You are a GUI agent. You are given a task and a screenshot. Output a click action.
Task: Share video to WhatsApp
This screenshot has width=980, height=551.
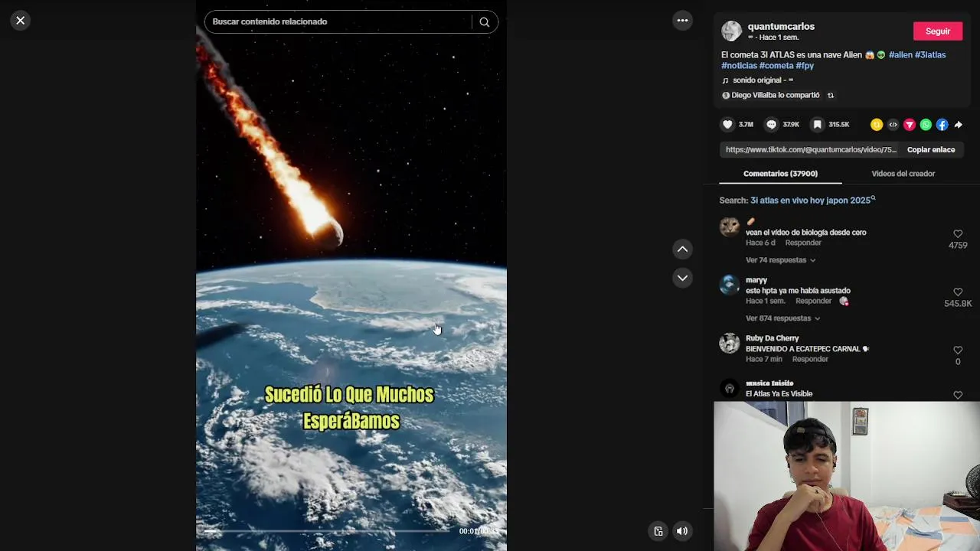coord(926,125)
